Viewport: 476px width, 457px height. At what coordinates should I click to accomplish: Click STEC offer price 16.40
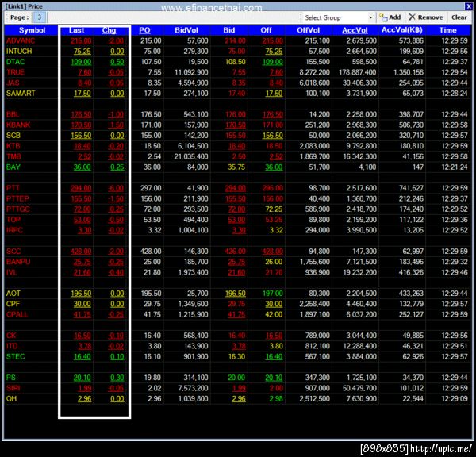[x=274, y=356]
